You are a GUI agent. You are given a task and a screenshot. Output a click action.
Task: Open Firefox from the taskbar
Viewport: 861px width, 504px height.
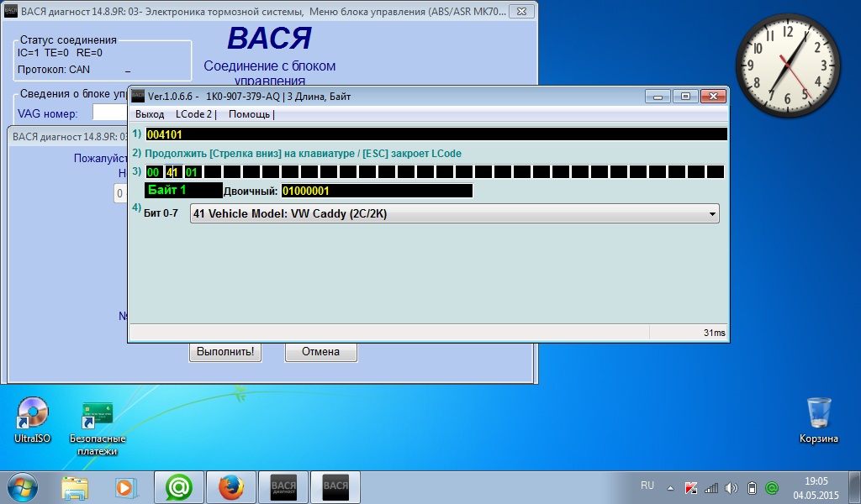tap(231, 487)
